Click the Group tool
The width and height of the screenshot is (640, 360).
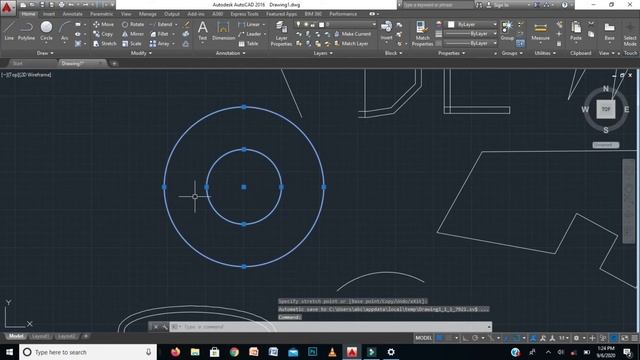[507, 31]
